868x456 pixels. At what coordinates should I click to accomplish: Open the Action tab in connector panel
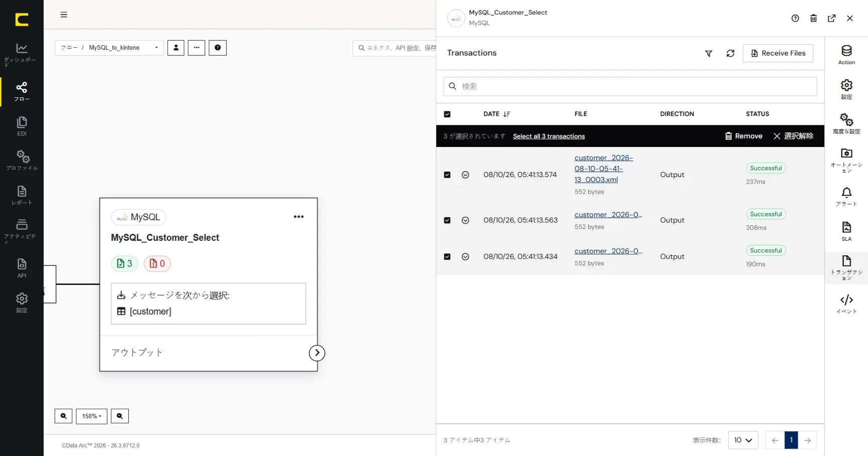tap(846, 55)
